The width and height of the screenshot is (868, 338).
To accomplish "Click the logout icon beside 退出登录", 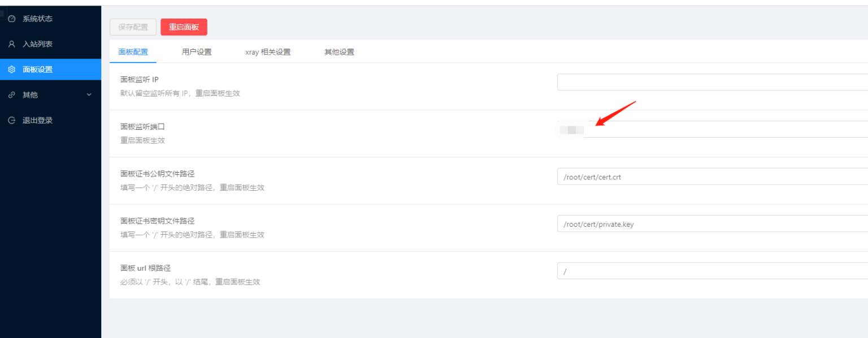I will coord(12,120).
